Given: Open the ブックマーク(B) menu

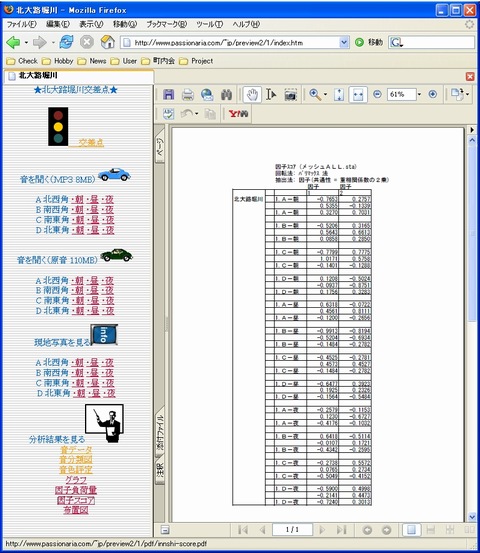Looking at the screenshot, I should (166, 24).
